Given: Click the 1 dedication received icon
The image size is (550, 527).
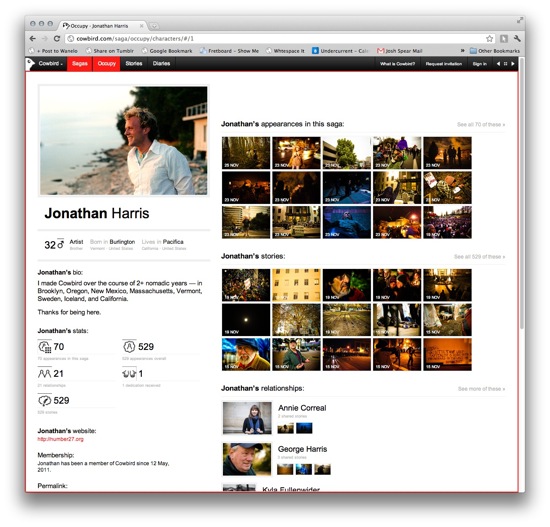Looking at the screenshot, I should [x=129, y=374].
